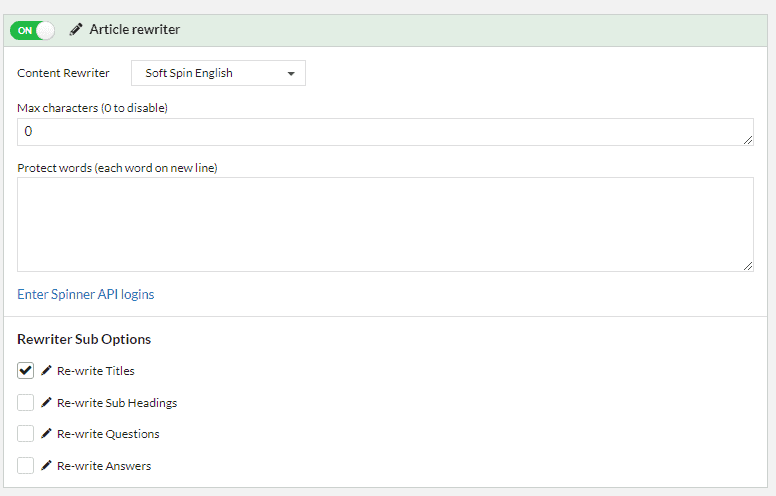The width and height of the screenshot is (776, 496).
Task: Click the Re-write Titles label text
Action: (x=96, y=371)
